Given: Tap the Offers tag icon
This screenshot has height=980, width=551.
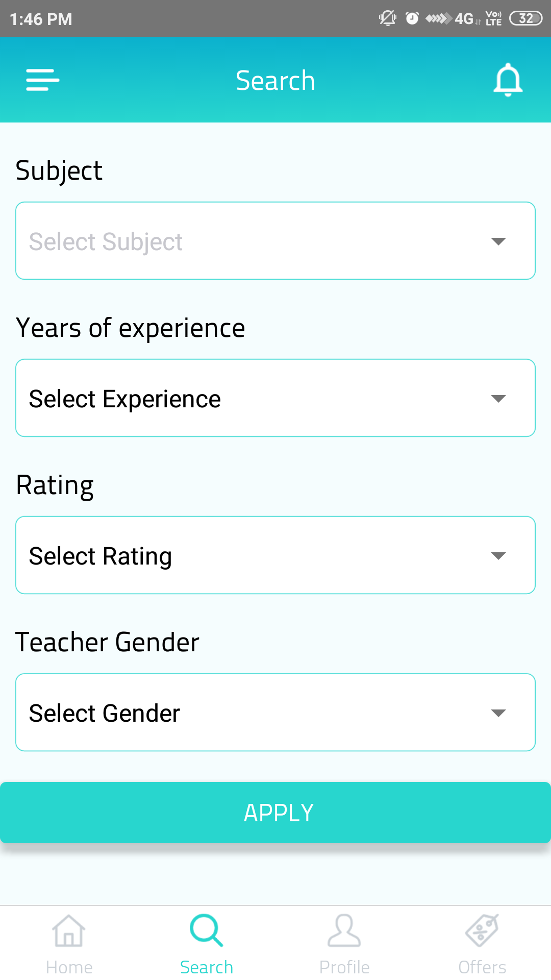Looking at the screenshot, I should pos(482,930).
